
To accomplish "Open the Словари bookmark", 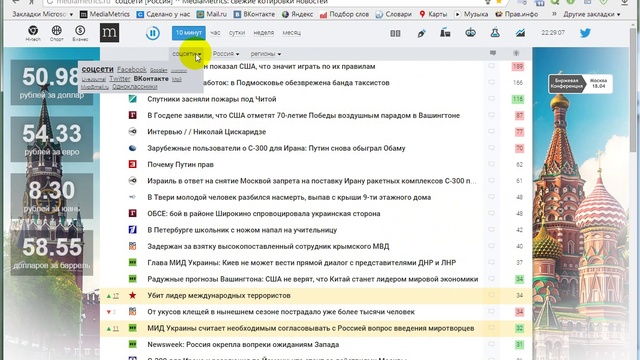I will tap(393, 14).
